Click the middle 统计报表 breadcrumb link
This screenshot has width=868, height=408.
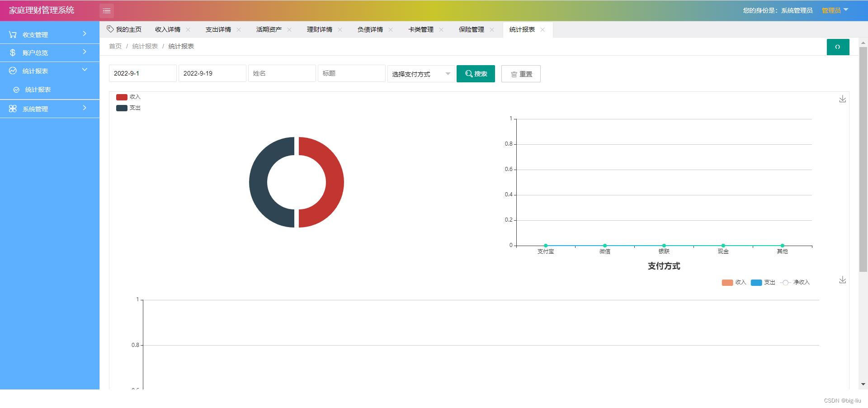pyautogui.click(x=145, y=46)
